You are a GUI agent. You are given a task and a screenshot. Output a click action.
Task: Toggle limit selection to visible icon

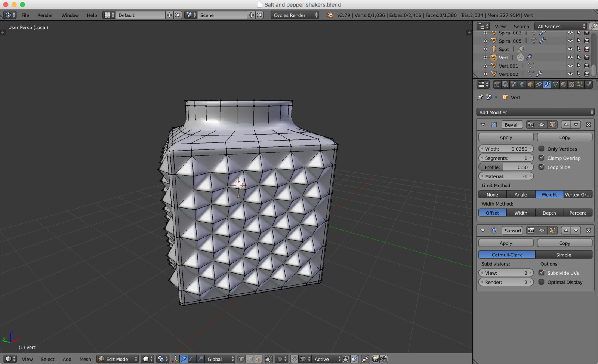click(268, 359)
